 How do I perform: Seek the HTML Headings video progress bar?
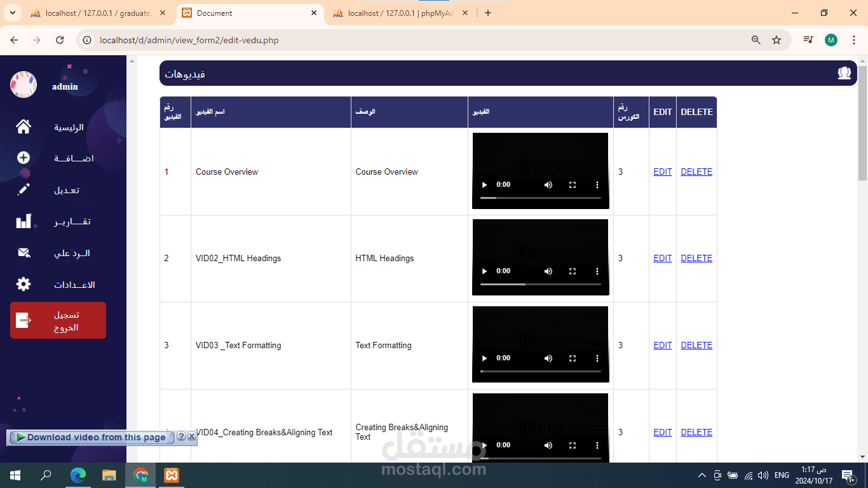[x=541, y=285]
